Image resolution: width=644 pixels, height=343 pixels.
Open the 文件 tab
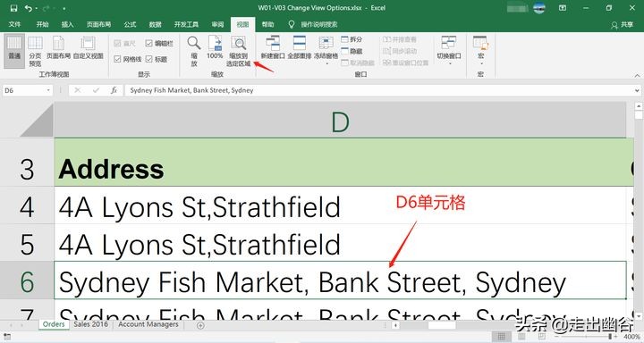click(x=14, y=25)
